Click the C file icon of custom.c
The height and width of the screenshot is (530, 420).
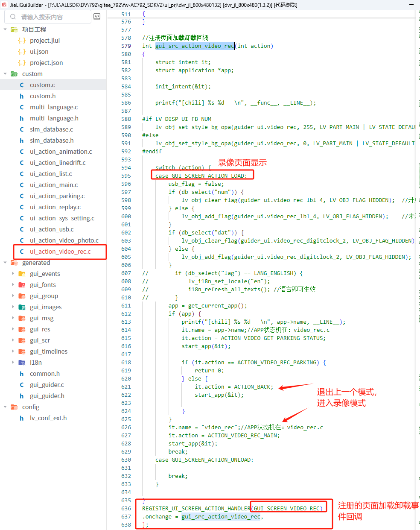pos(22,85)
